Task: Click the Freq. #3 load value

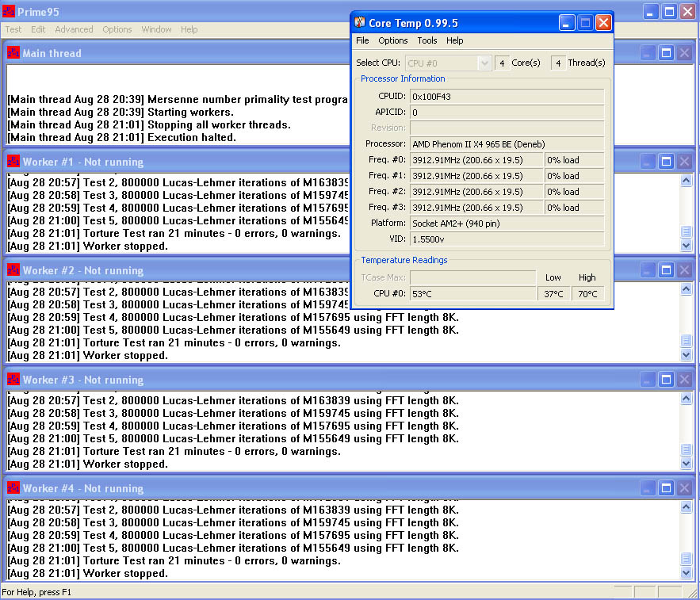Action: 574,208
